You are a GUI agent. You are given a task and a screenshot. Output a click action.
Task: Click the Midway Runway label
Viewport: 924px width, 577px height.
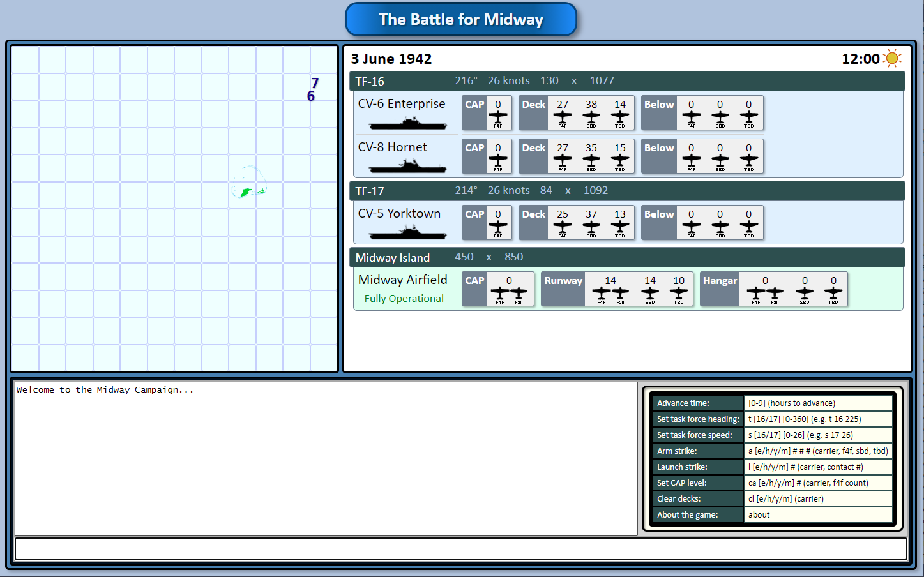(563, 280)
